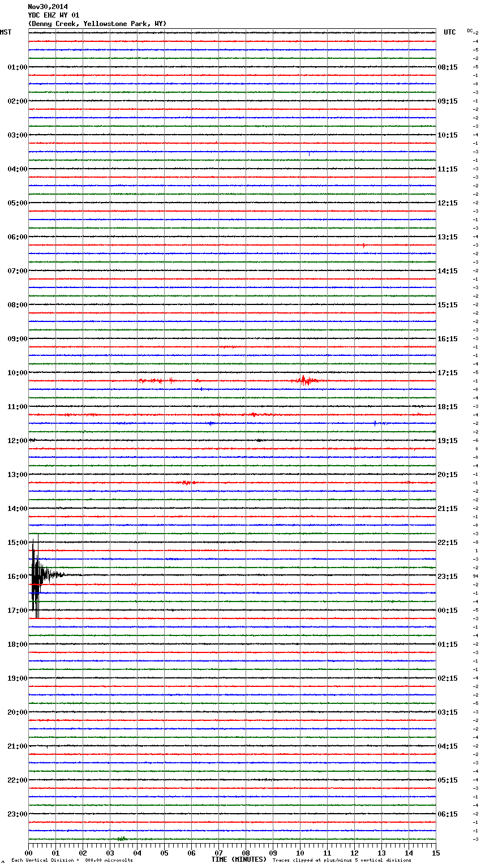This screenshot has height=868, width=481.
Task: Click the "UTC" time zone header
Action: pos(450,32)
